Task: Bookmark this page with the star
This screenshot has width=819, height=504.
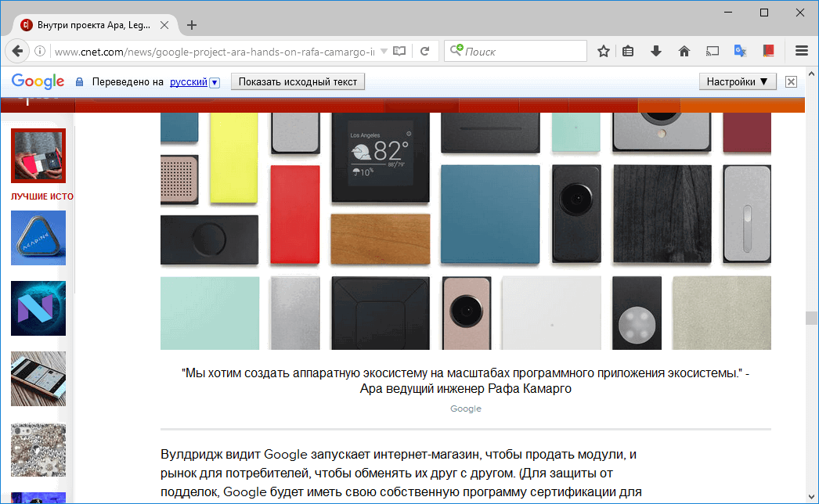Action: tap(603, 50)
